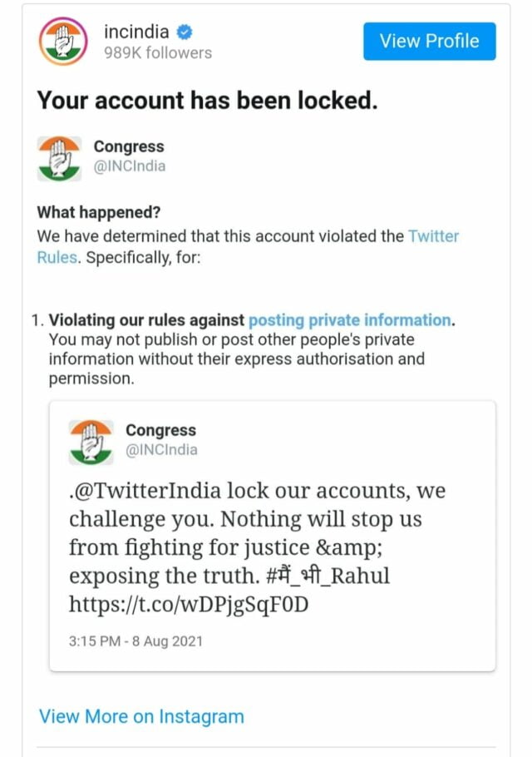Click the @TwitterIndia mention in the tweet
Image resolution: width=532 pixels, height=757 pixels.
(146, 491)
